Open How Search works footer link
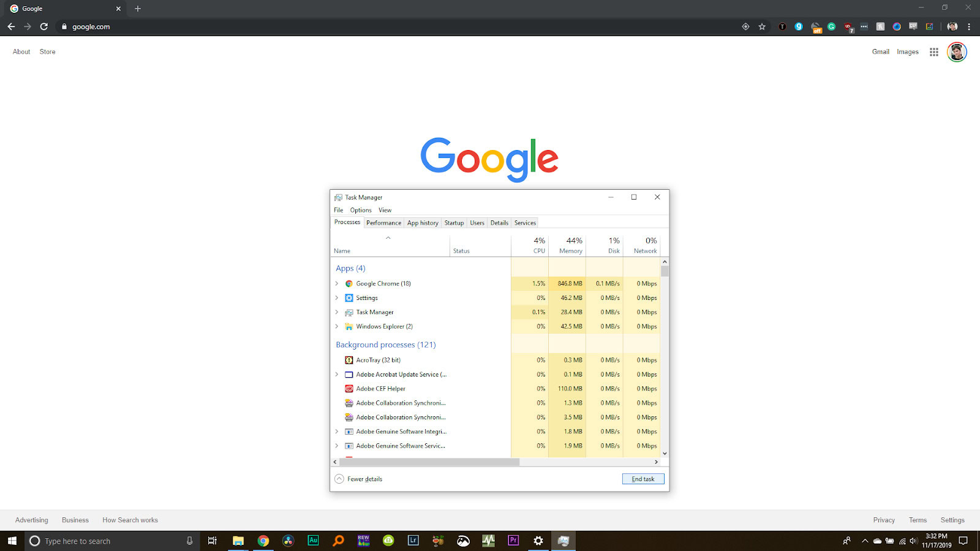980x551 pixels. [x=130, y=520]
